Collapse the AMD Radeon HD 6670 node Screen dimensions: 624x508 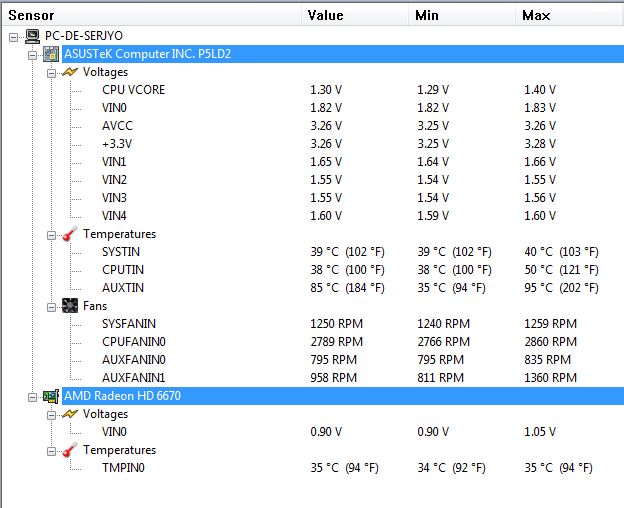click(x=33, y=397)
